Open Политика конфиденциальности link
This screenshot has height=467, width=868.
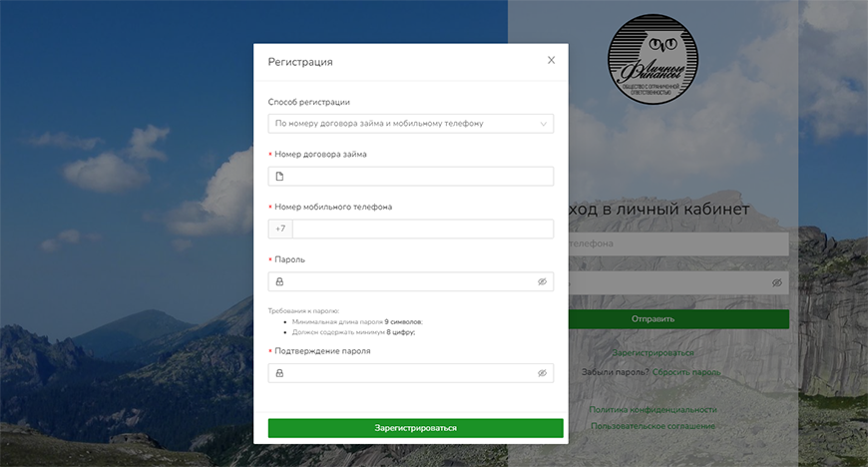point(652,409)
